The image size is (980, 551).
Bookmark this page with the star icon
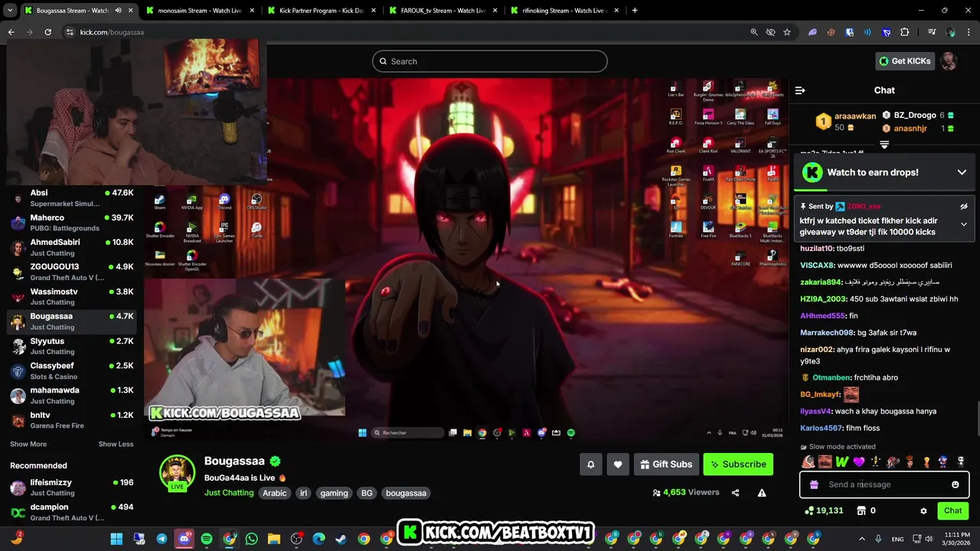[787, 32]
